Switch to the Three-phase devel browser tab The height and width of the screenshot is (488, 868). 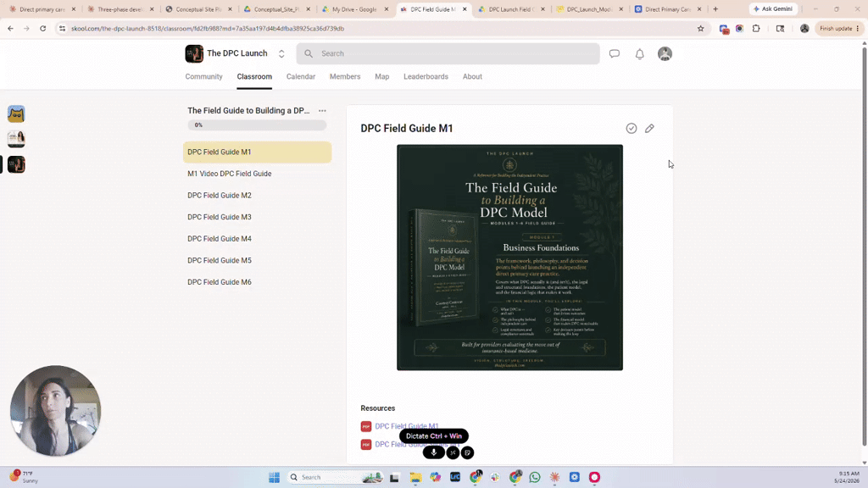(120, 9)
